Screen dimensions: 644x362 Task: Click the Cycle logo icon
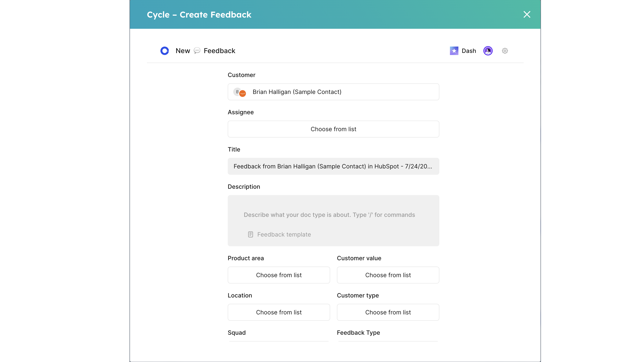[164, 51]
